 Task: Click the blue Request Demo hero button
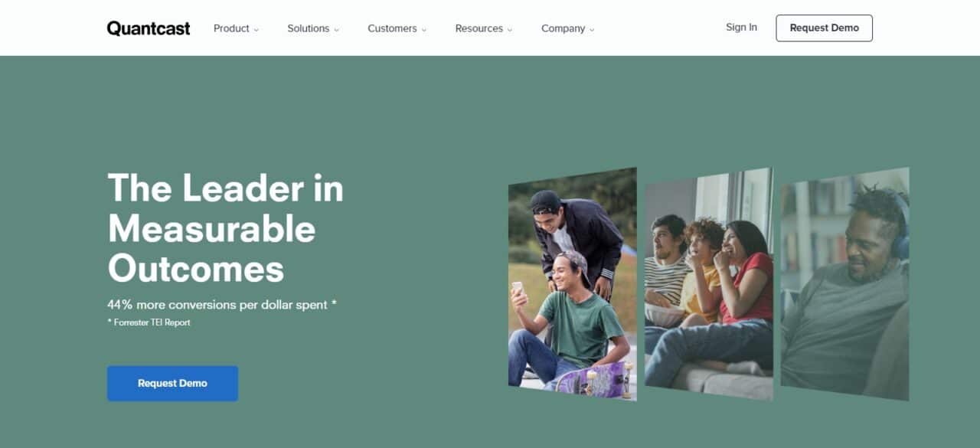click(x=172, y=383)
